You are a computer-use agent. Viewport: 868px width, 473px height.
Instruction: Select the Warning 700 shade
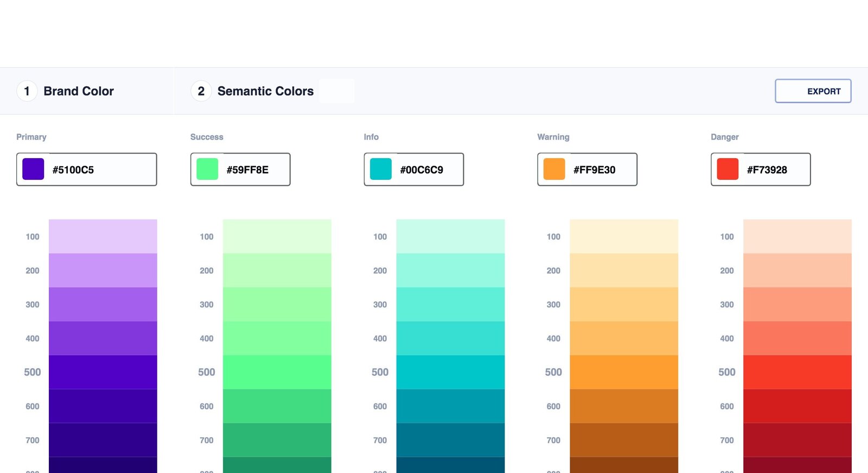(x=624, y=440)
